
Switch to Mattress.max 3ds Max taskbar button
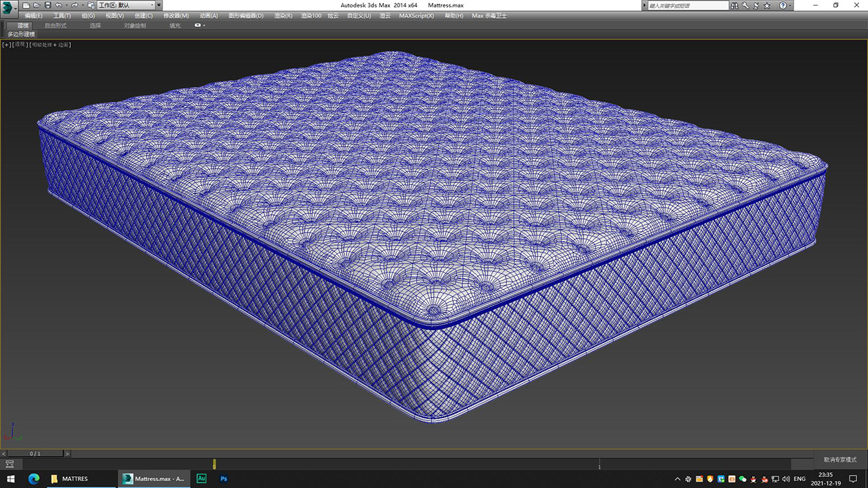pos(153,478)
